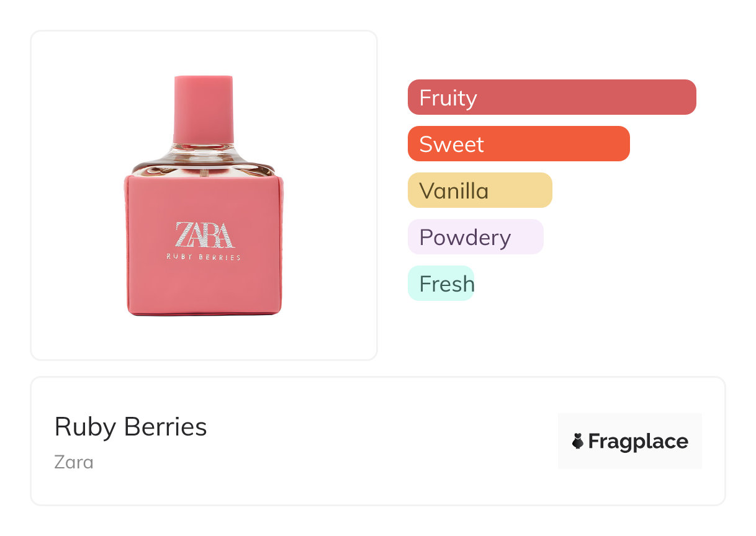Click the word Vanilla in the yellow bar
This screenshot has width=756, height=536.
click(x=454, y=191)
